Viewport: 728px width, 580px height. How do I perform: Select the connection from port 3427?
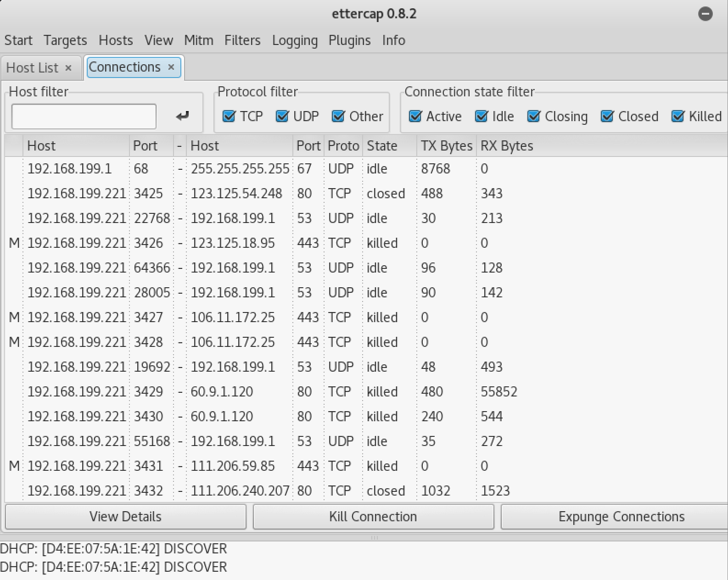pyautogui.click(x=366, y=318)
